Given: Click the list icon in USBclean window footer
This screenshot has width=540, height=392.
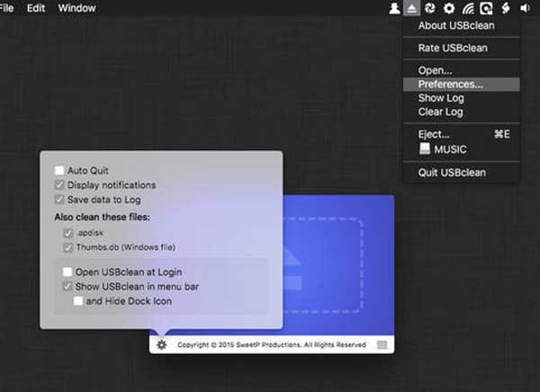Looking at the screenshot, I should point(382,345).
